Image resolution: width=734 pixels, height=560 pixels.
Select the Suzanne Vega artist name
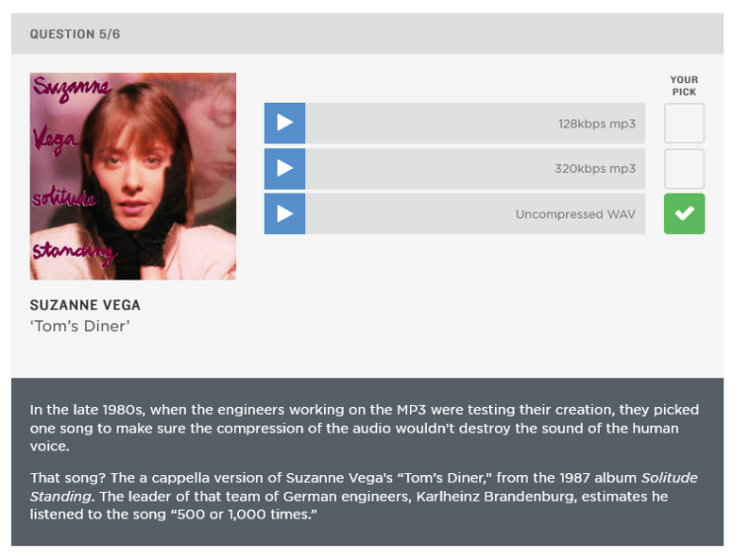click(85, 305)
